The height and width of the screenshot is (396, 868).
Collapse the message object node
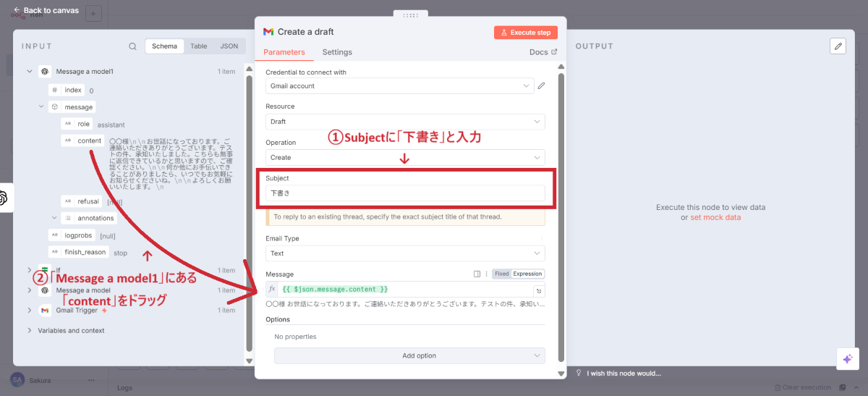point(41,107)
